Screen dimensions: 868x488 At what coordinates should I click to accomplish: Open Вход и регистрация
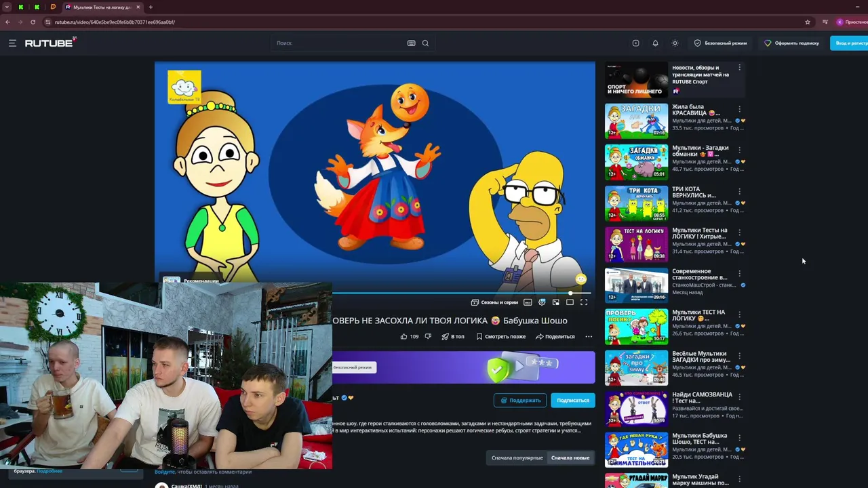(850, 43)
